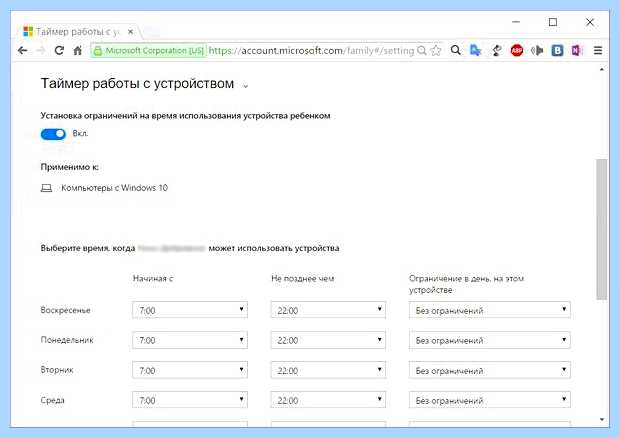Open Вторник Не позднее чем dropdown
The width and height of the screenshot is (620, 438).
point(328,370)
